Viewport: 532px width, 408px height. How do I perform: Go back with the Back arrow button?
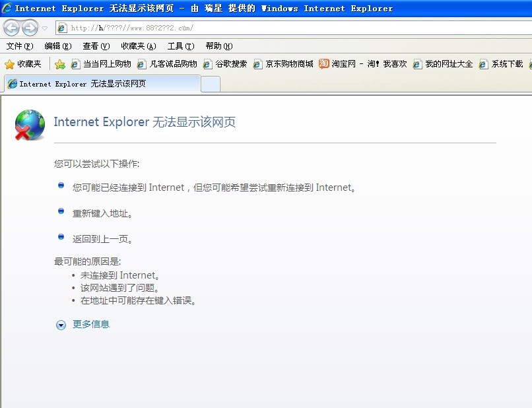[x=11, y=28]
